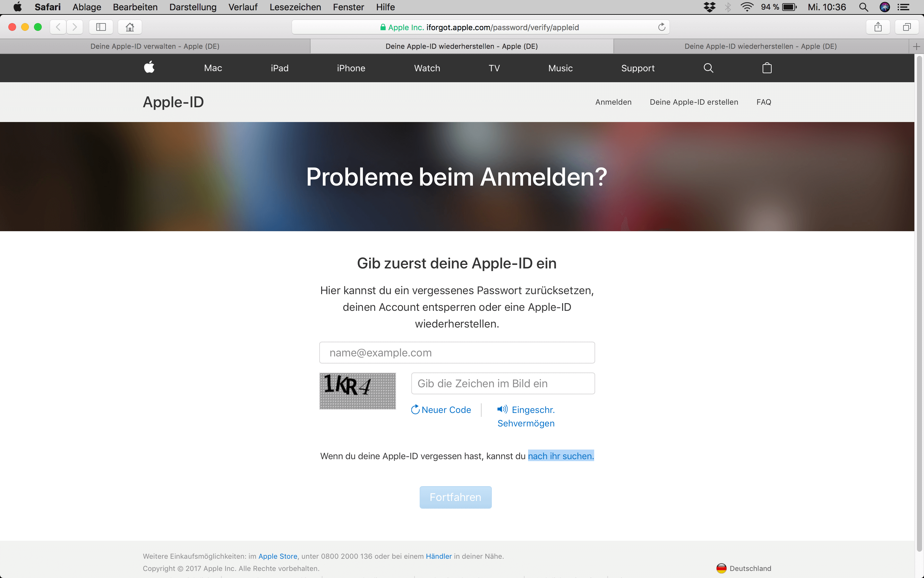Add a new Safari tab
924x578 pixels.
click(x=916, y=47)
